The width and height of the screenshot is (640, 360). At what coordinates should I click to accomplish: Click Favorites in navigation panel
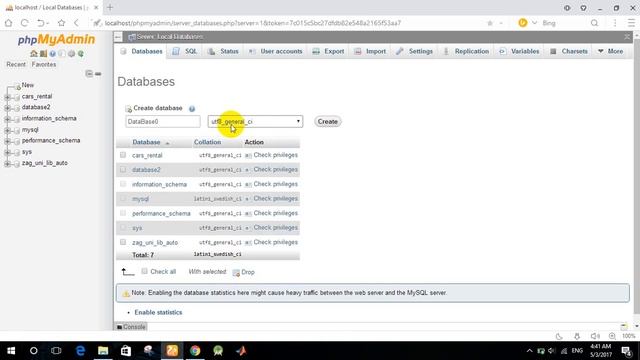tap(44, 64)
